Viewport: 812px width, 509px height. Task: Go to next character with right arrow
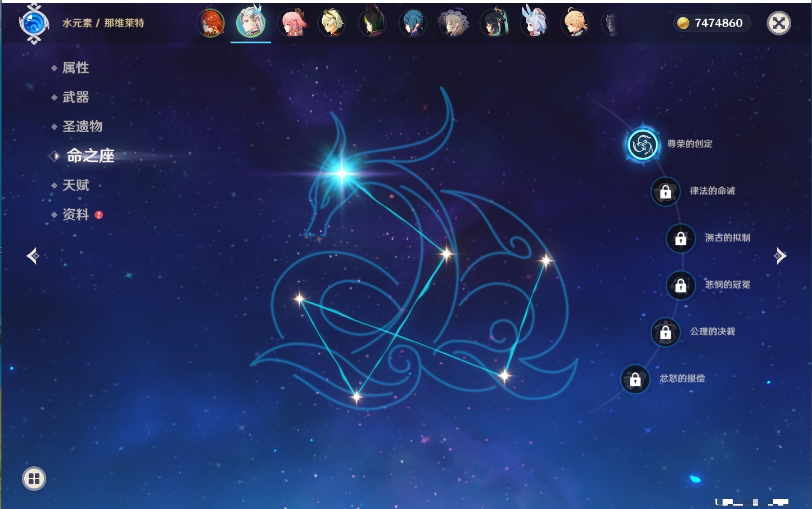coord(780,256)
